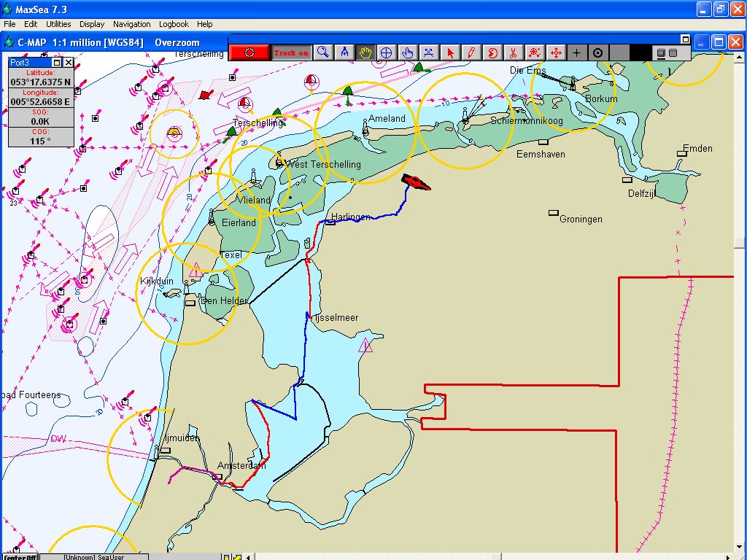Click the MaxSea 7.3 application title icon

pos(7,9)
